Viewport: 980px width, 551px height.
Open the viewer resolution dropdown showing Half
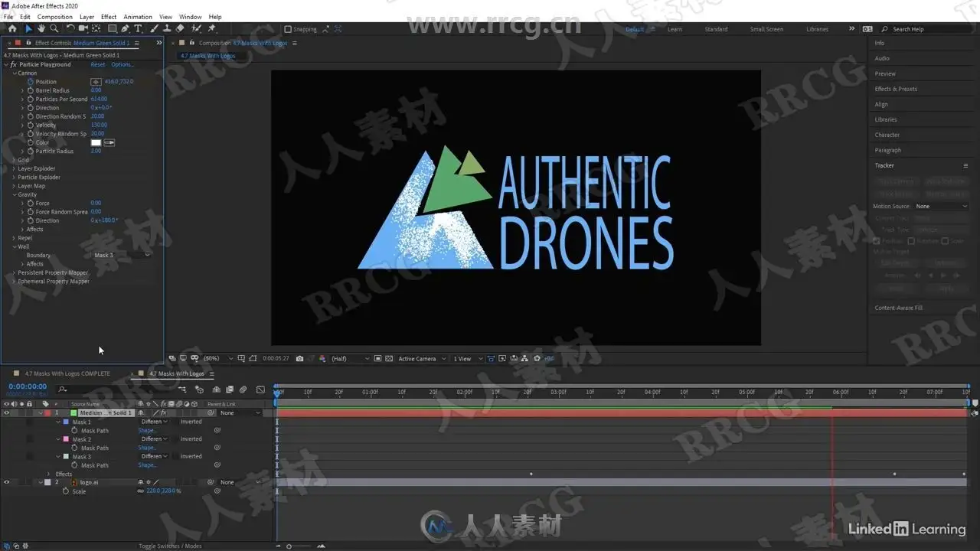(x=350, y=358)
